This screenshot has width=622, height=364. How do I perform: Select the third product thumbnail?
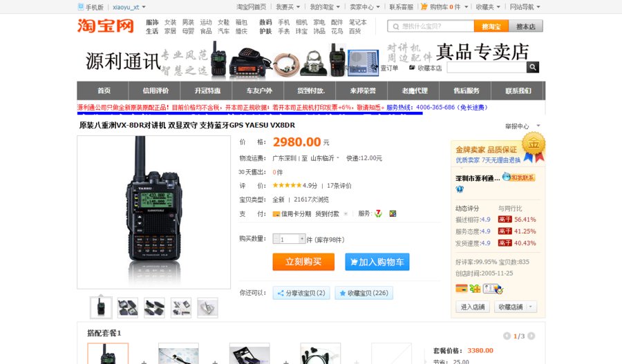point(154,307)
